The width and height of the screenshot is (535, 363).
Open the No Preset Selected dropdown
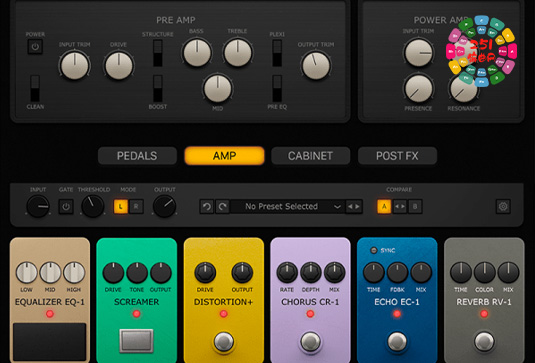coord(288,206)
